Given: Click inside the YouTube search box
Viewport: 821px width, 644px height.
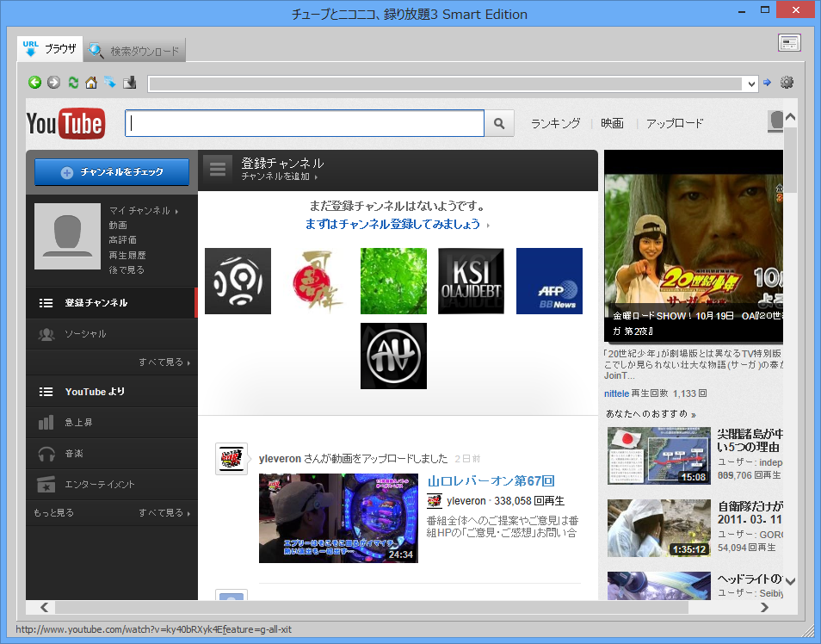Looking at the screenshot, I should (305, 123).
